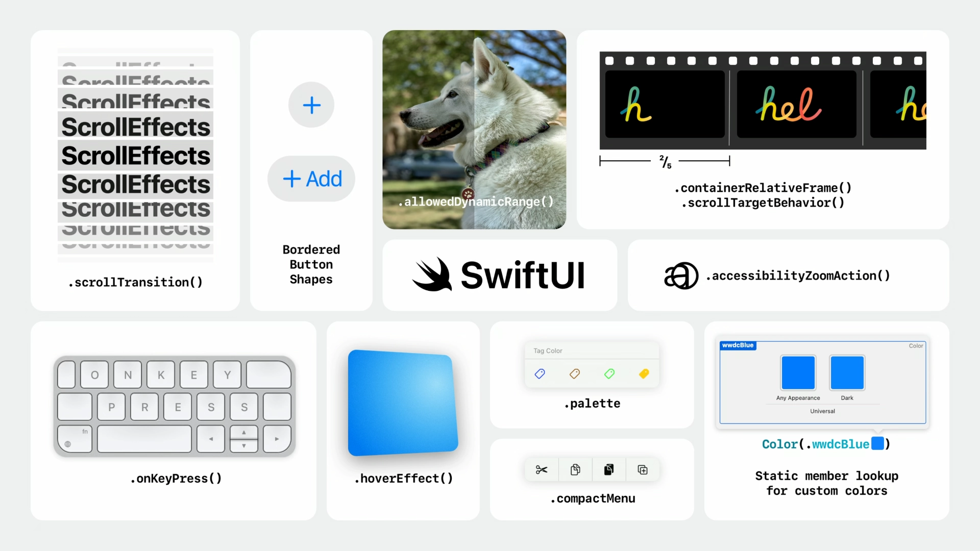
Task: Click the .compactMenu label
Action: (593, 498)
